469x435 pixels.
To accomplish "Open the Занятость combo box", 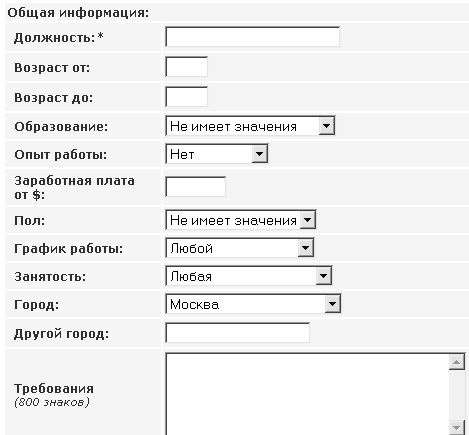I will [x=249, y=276].
